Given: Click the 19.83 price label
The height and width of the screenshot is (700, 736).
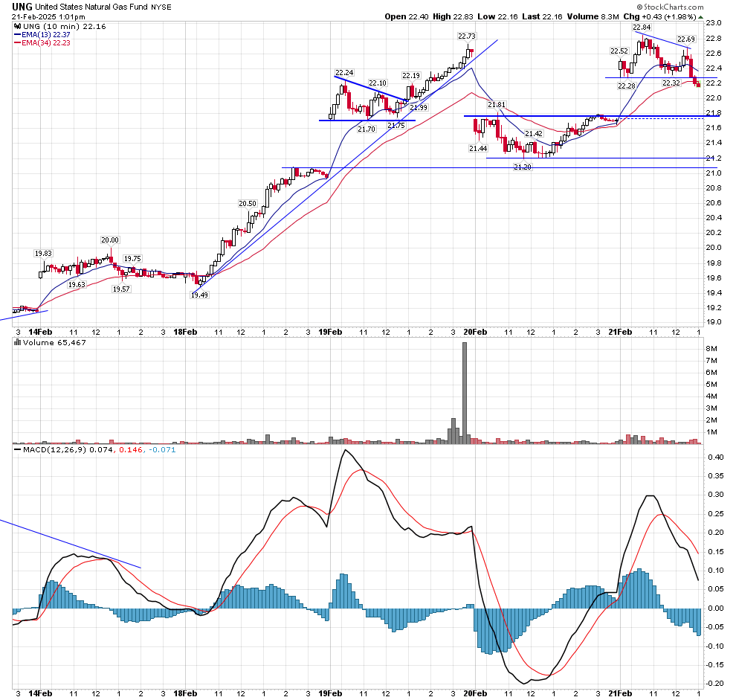Looking at the screenshot, I should tap(43, 253).
